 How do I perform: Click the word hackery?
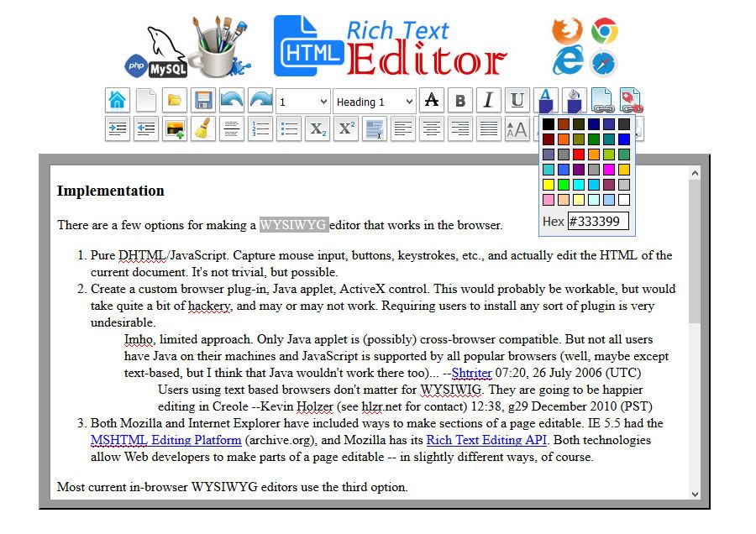tap(210, 306)
